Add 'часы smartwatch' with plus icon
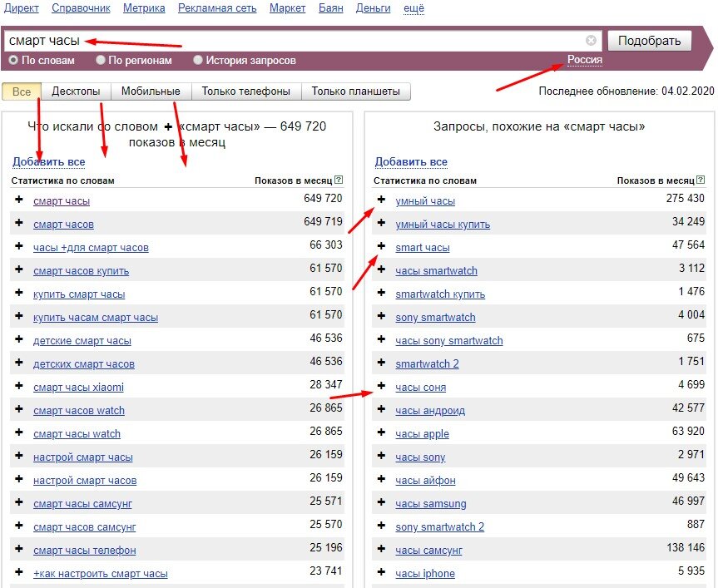 381,269
